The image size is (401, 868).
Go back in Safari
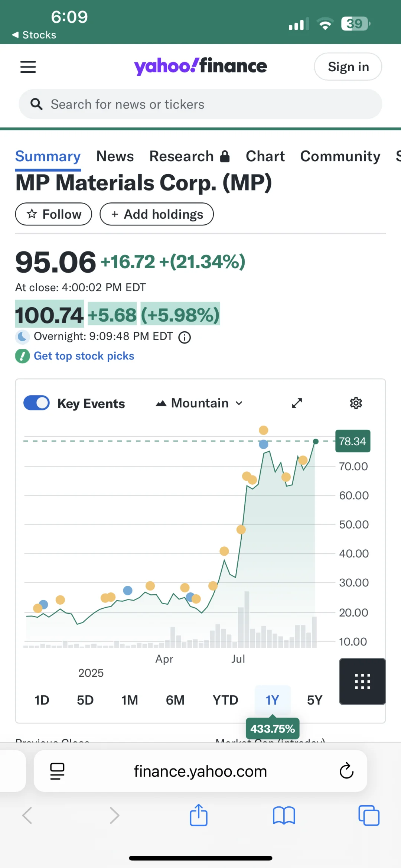27,816
